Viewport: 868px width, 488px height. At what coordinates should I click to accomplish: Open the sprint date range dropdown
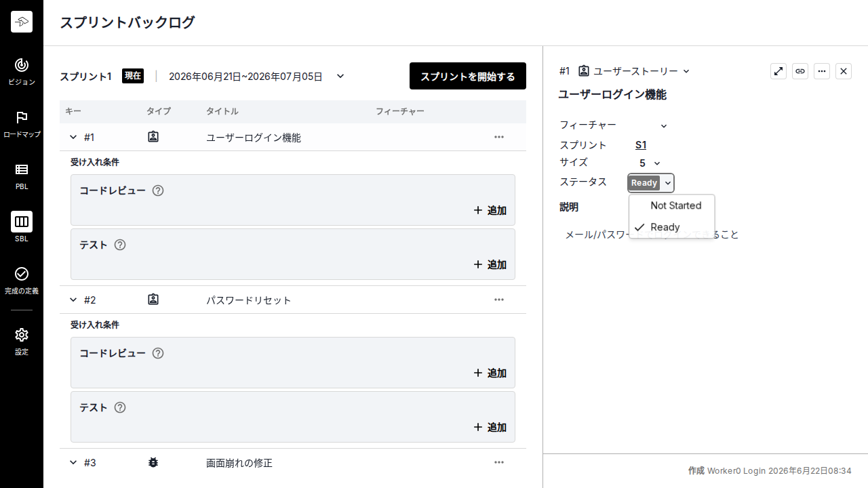click(340, 76)
